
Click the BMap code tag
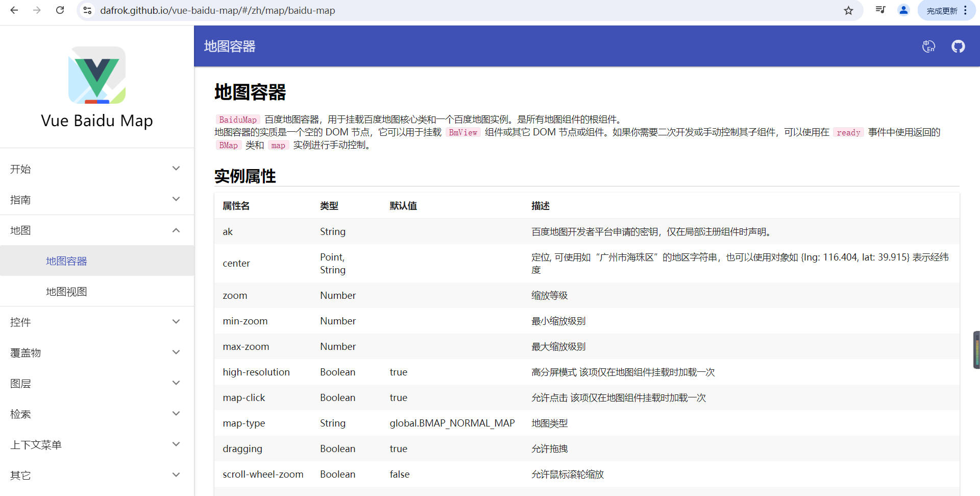pyautogui.click(x=228, y=145)
